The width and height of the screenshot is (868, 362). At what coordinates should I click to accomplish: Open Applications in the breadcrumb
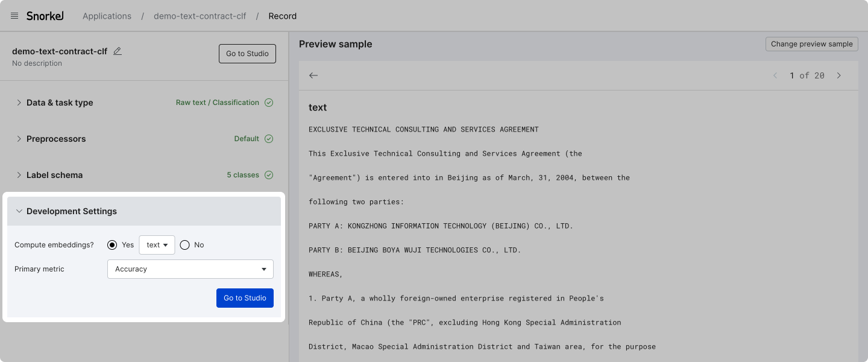click(107, 16)
